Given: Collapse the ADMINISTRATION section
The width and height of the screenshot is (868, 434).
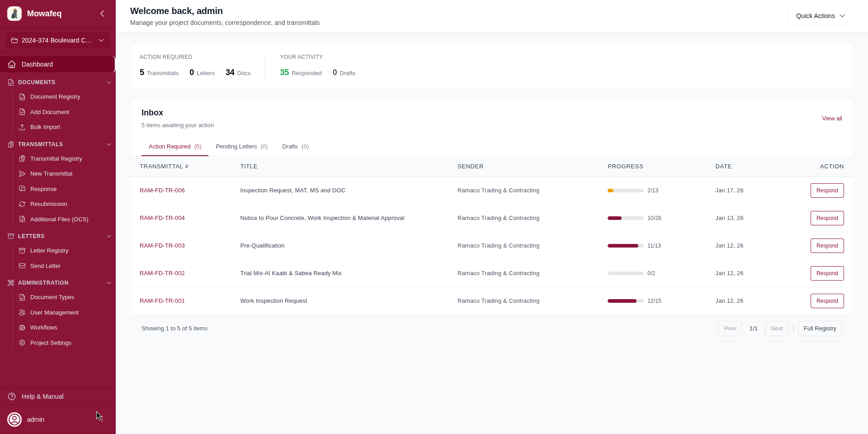Looking at the screenshot, I should pyautogui.click(x=108, y=283).
